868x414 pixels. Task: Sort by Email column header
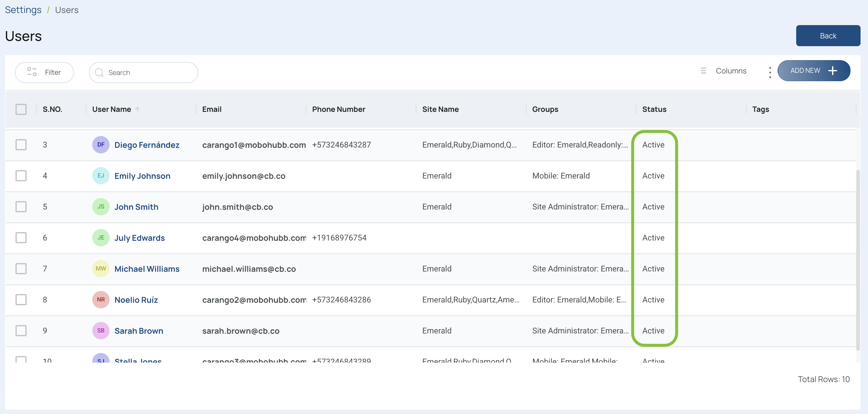[212, 109]
